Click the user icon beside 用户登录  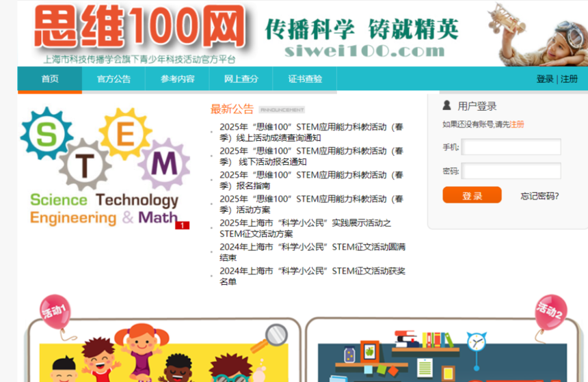pyautogui.click(x=446, y=105)
